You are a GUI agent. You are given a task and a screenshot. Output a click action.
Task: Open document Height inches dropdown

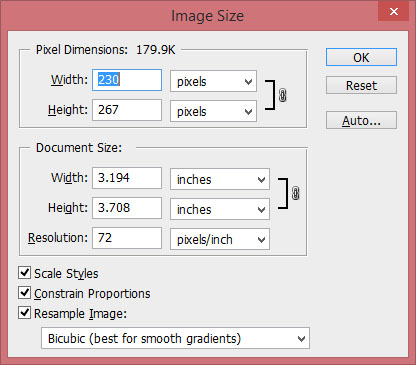[220, 209]
